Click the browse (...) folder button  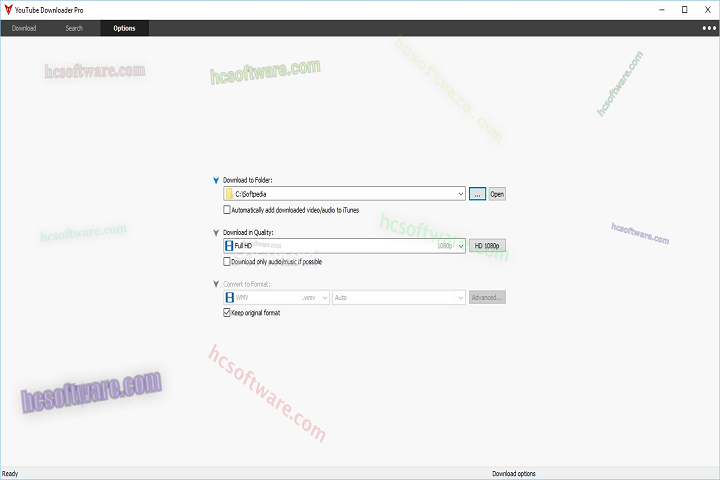click(x=477, y=194)
